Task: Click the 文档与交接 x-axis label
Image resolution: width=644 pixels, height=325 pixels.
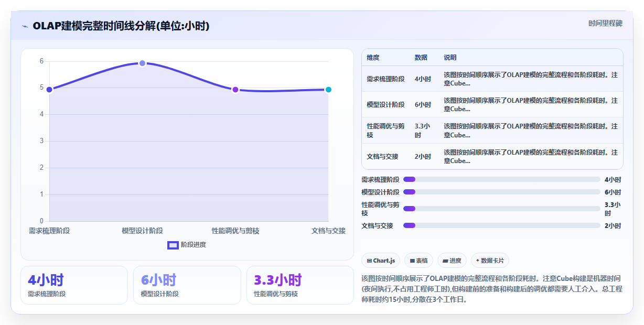Action: tap(328, 231)
